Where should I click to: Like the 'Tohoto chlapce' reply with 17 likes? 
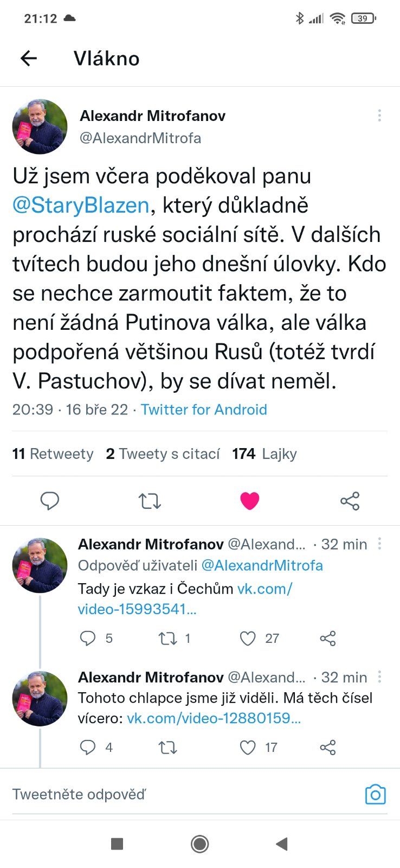[x=248, y=748]
